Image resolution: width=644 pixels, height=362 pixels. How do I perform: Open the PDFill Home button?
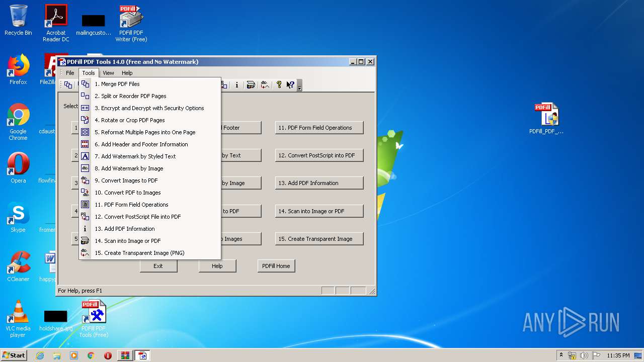tap(276, 266)
